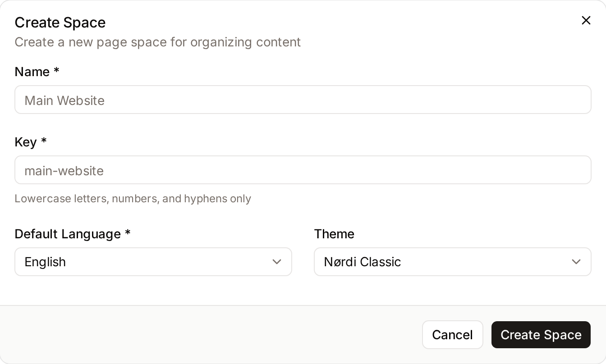Focus the Key input field

pos(303,170)
